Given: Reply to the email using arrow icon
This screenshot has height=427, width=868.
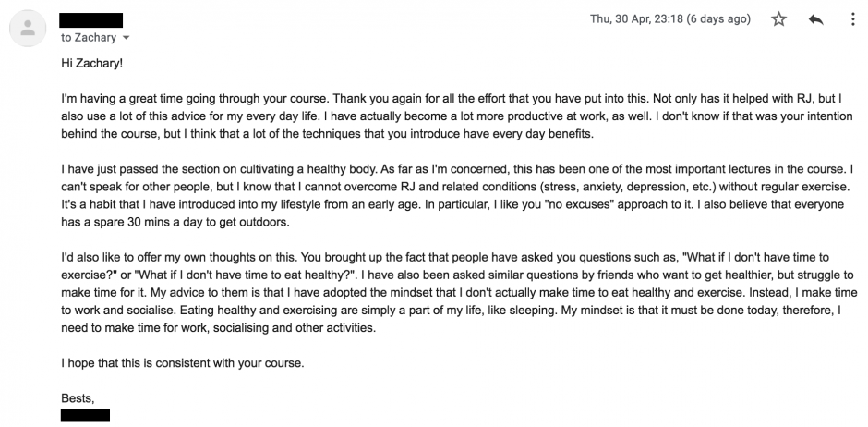Looking at the screenshot, I should [815, 19].
